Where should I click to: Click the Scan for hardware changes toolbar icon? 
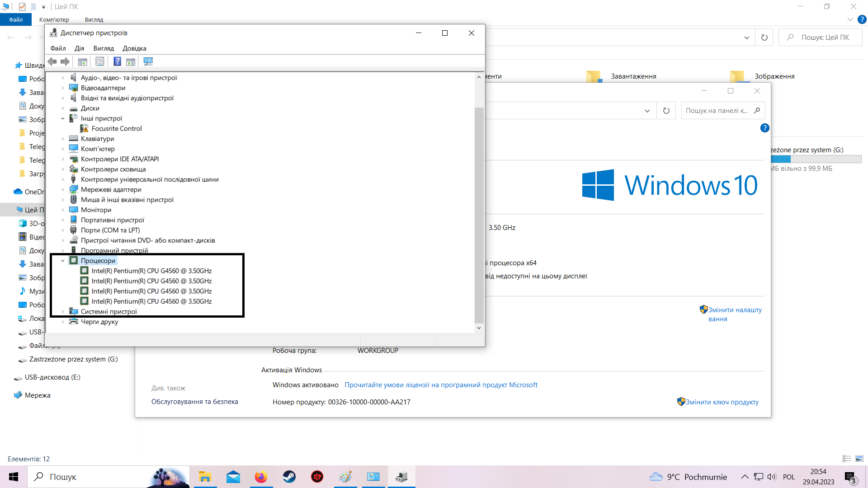point(148,61)
